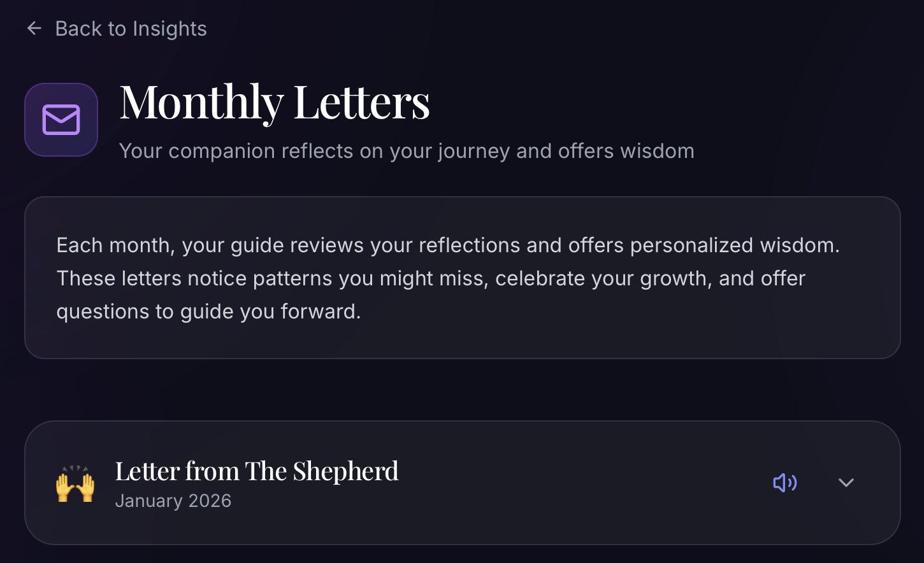Select the January 2026 date label
Screen dimensions: 924x563
pos(173,501)
